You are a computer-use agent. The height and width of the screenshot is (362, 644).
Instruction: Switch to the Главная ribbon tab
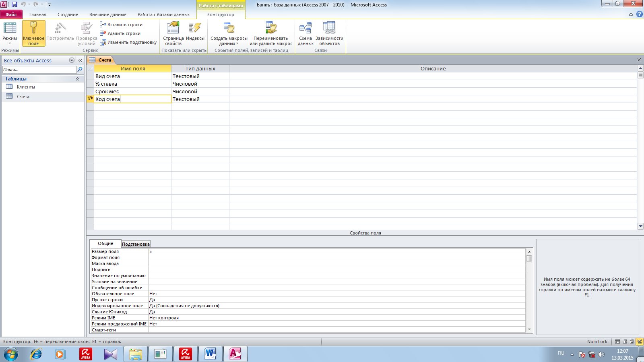[38, 14]
